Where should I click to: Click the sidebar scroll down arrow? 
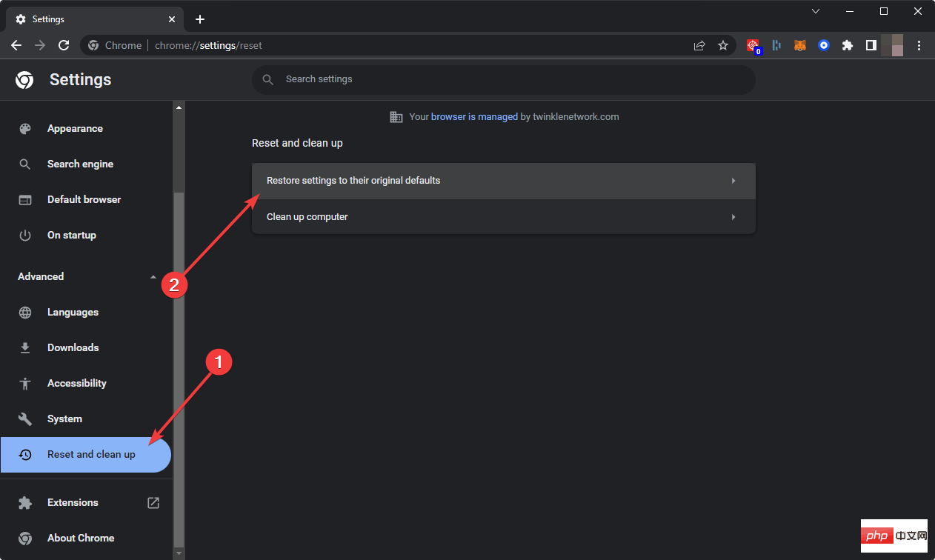pos(178,553)
